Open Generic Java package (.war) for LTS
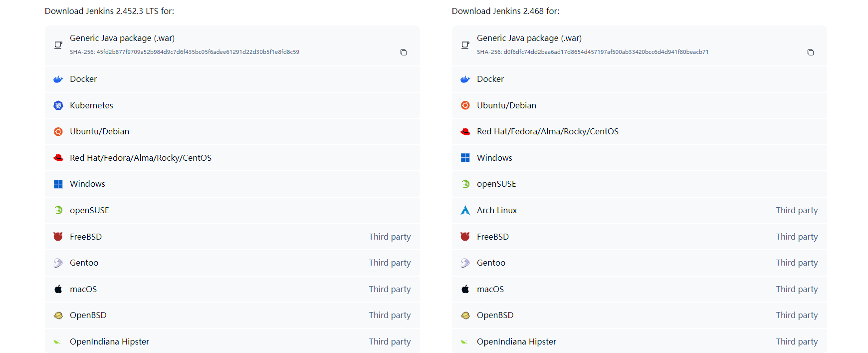Image resolution: width=868 pixels, height=353 pixels. [x=122, y=38]
